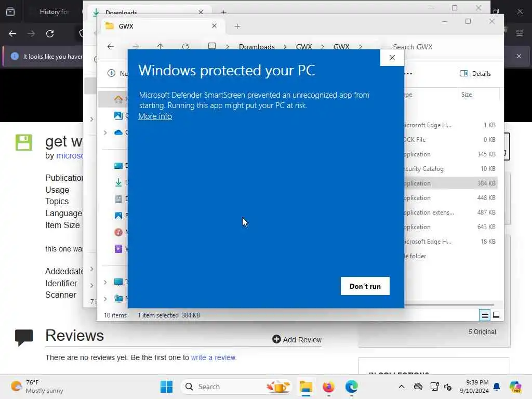Select the File folder row
This screenshot has width=532, height=399.
point(450,256)
